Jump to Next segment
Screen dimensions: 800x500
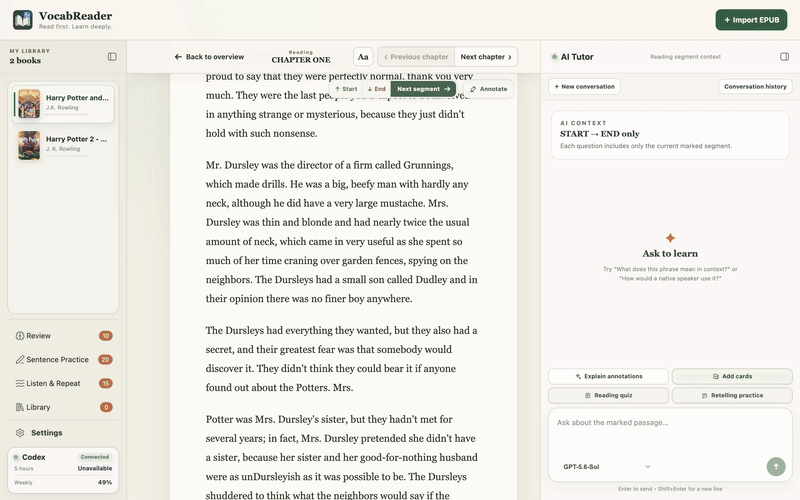[x=423, y=89]
